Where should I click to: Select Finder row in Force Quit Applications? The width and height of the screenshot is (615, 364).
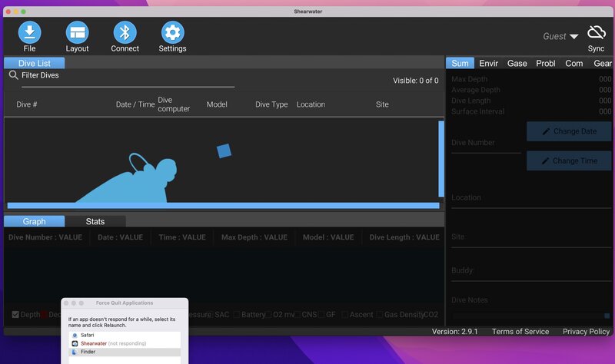(x=125, y=352)
